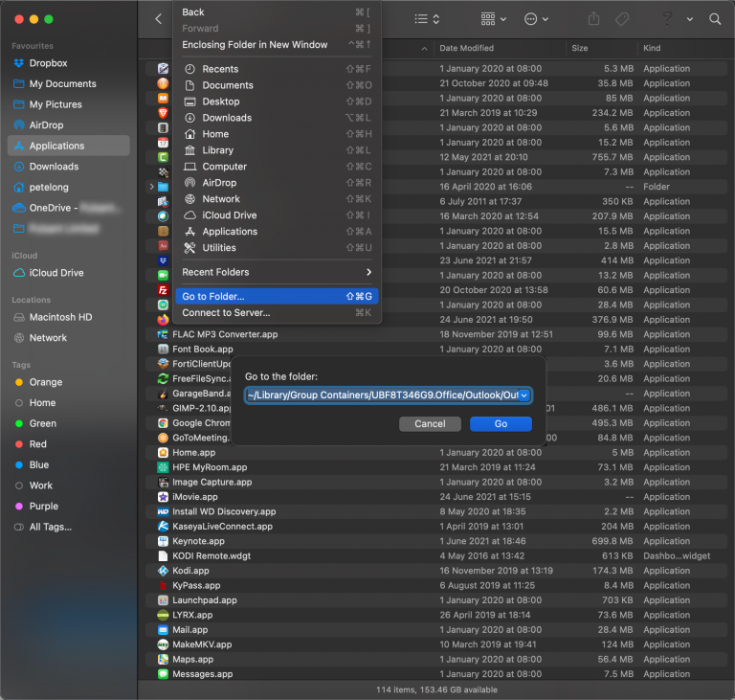Open the list view switcher in toolbar
Image resolution: width=735 pixels, height=700 pixels.
pyautogui.click(x=427, y=19)
